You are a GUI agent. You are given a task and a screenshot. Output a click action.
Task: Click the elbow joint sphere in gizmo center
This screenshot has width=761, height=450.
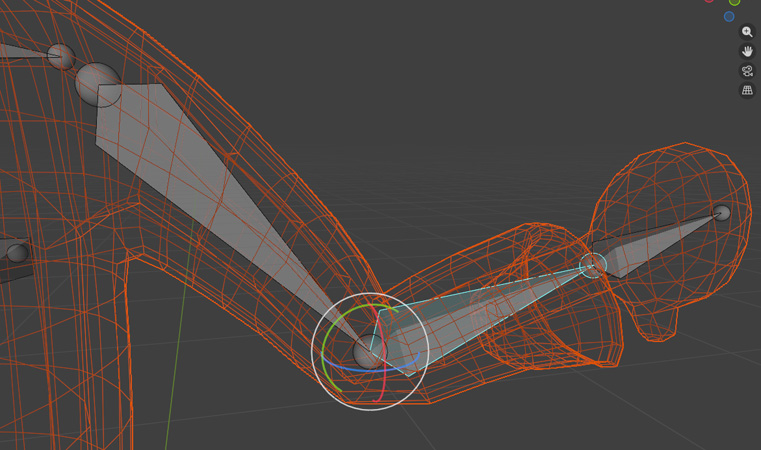[368, 352]
